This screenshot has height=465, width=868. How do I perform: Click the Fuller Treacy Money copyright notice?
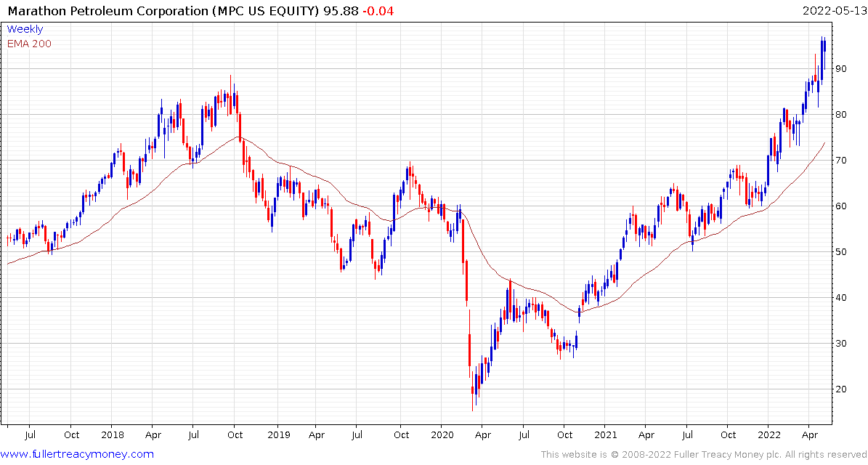(x=704, y=455)
